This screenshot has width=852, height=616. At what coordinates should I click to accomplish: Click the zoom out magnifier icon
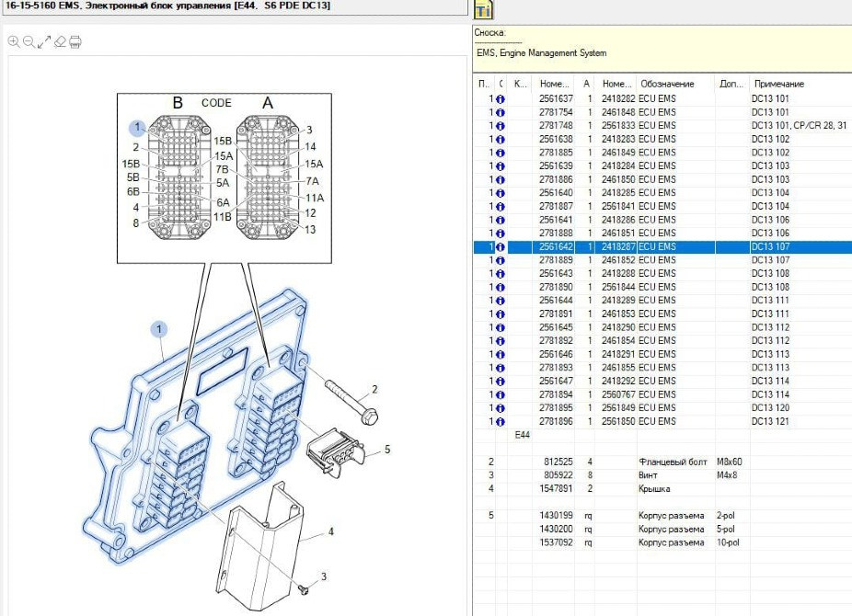29,42
